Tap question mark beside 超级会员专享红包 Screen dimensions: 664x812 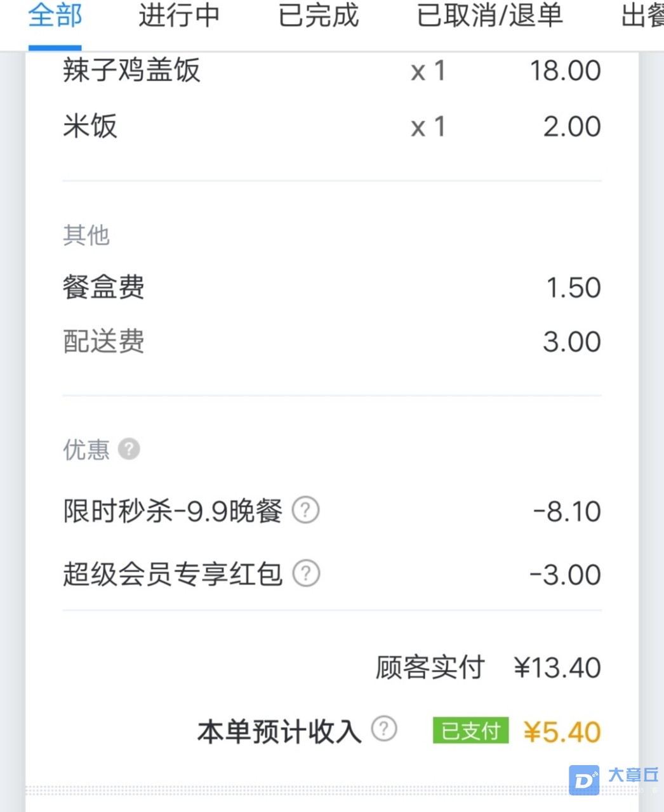click(x=305, y=573)
